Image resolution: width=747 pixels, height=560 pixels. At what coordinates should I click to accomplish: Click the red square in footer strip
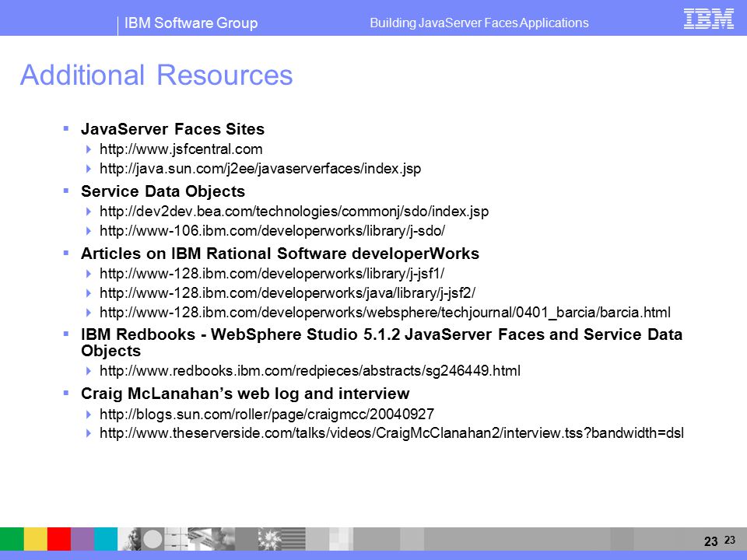pos(59,539)
